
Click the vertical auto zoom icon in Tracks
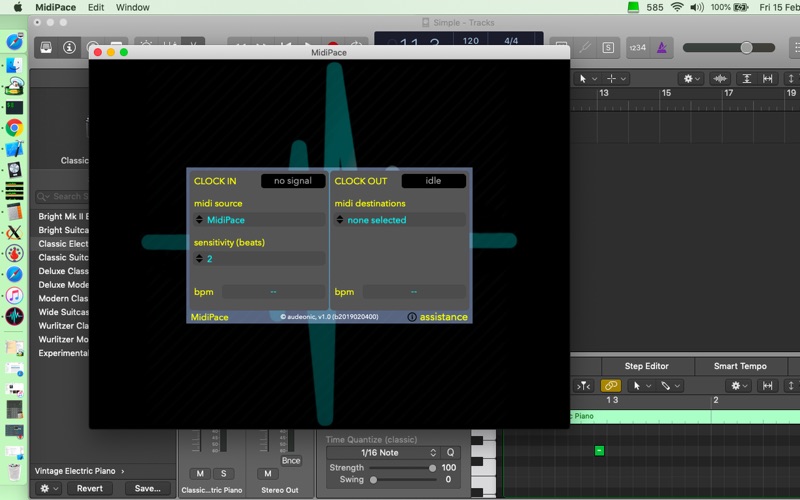click(x=746, y=79)
